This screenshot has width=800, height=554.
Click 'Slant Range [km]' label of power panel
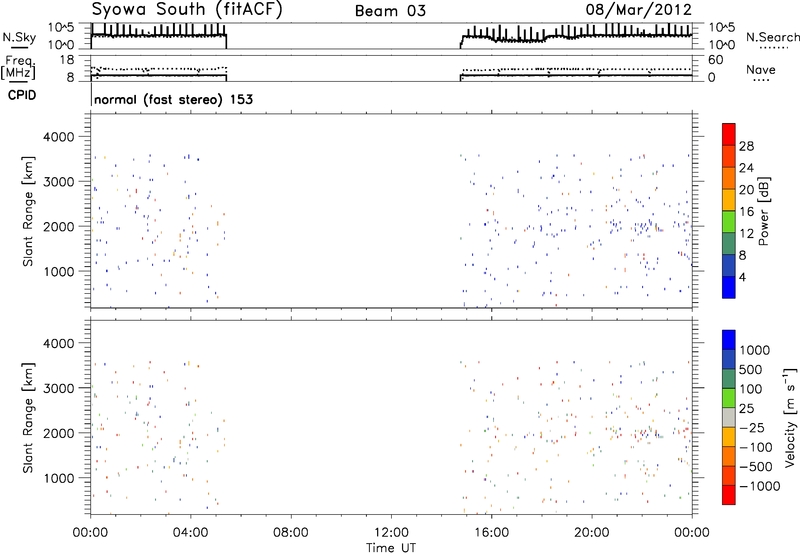pos(28,211)
